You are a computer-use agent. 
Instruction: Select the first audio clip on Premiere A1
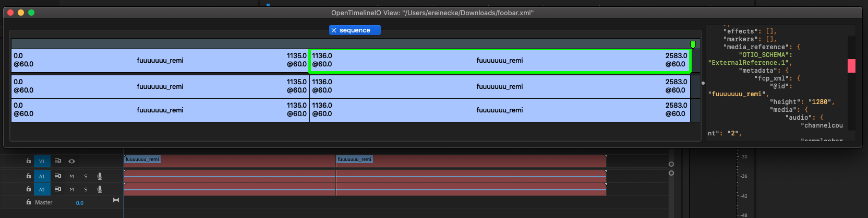pos(230,176)
